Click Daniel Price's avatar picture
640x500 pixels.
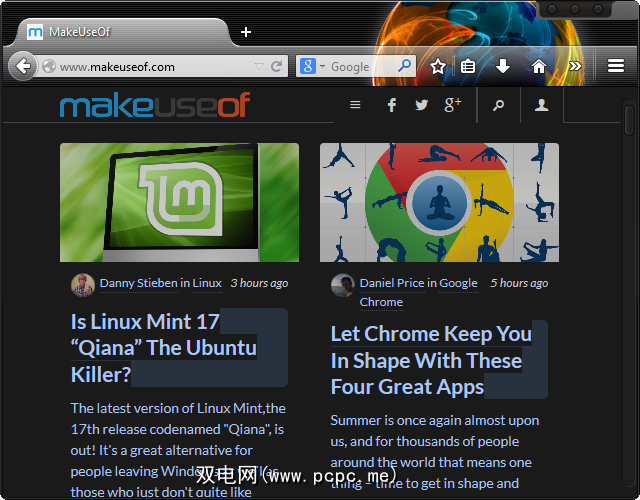coord(343,285)
